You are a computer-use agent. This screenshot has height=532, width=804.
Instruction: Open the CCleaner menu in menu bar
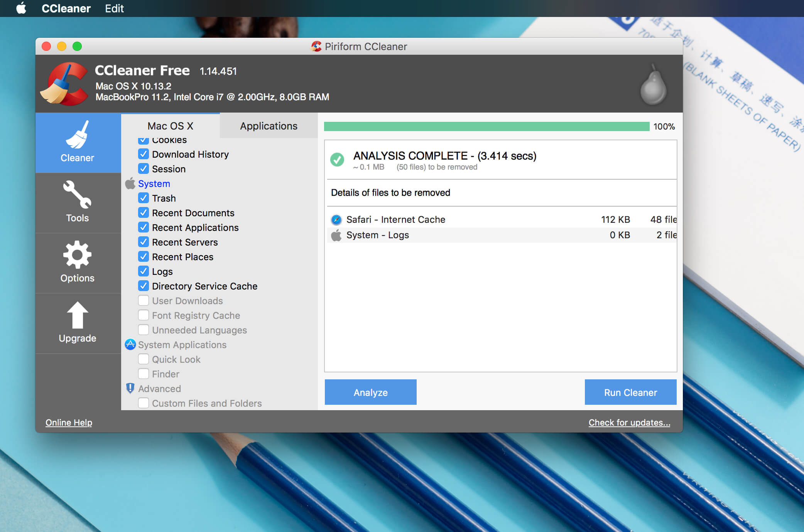(66, 8)
